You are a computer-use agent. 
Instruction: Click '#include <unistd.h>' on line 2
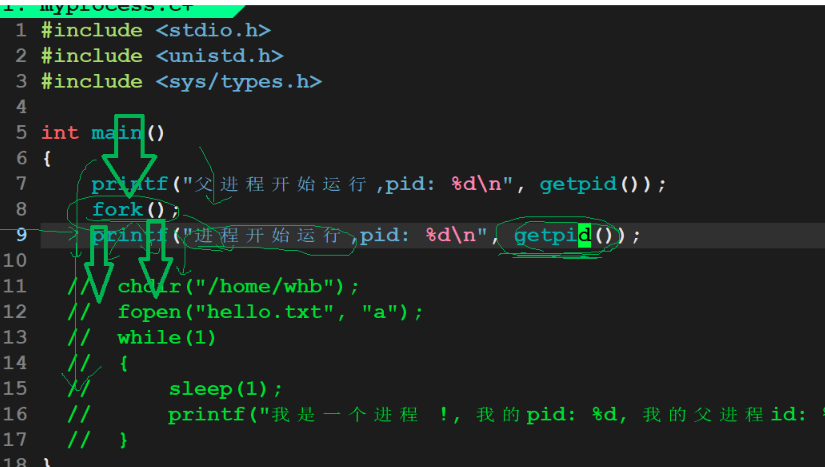(x=162, y=56)
